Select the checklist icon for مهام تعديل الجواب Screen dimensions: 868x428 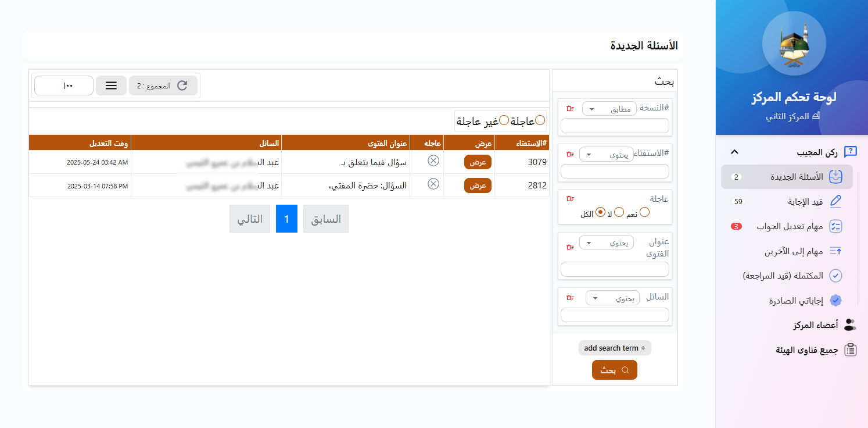pos(836,226)
